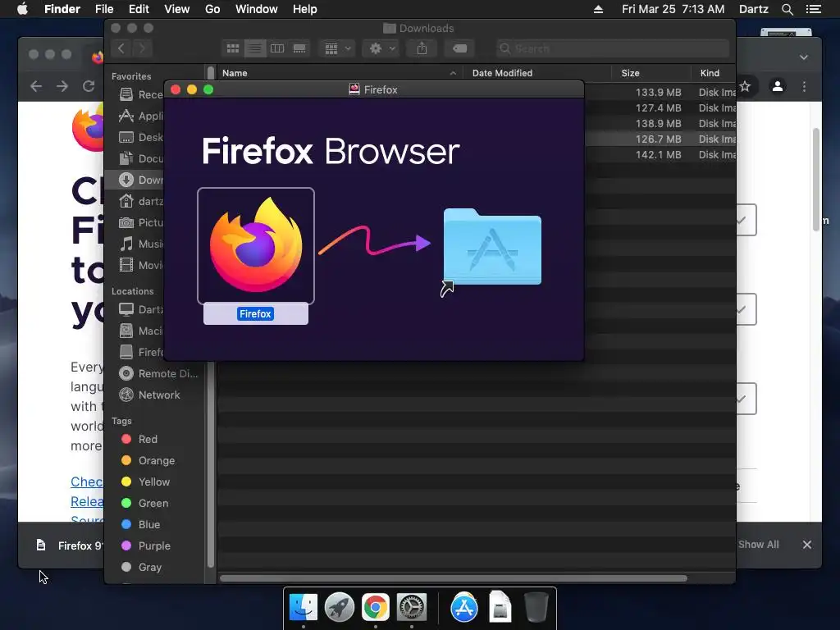Open Spotlight search in menu bar
Image resolution: width=840 pixels, height=630 pixels.
tap(787, 9)
